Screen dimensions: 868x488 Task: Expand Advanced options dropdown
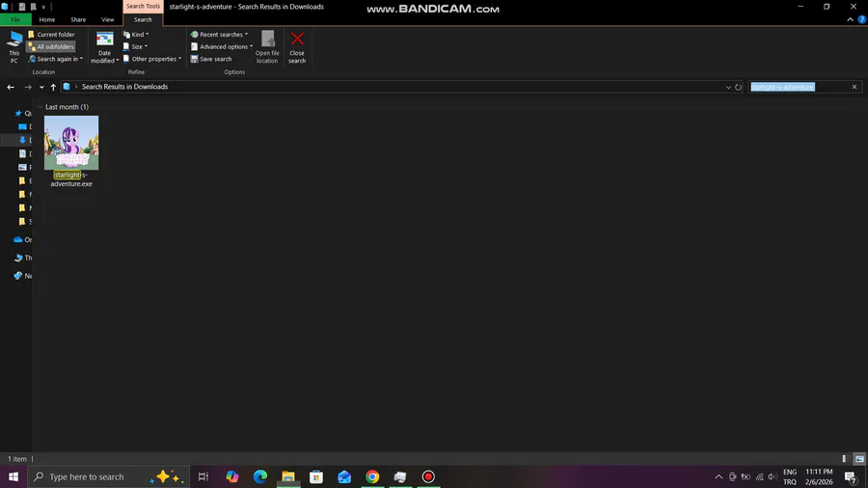click(x=222, y=46)
